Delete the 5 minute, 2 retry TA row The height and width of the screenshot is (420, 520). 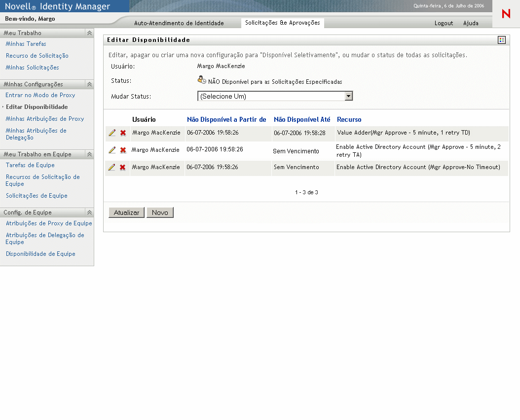123,150
